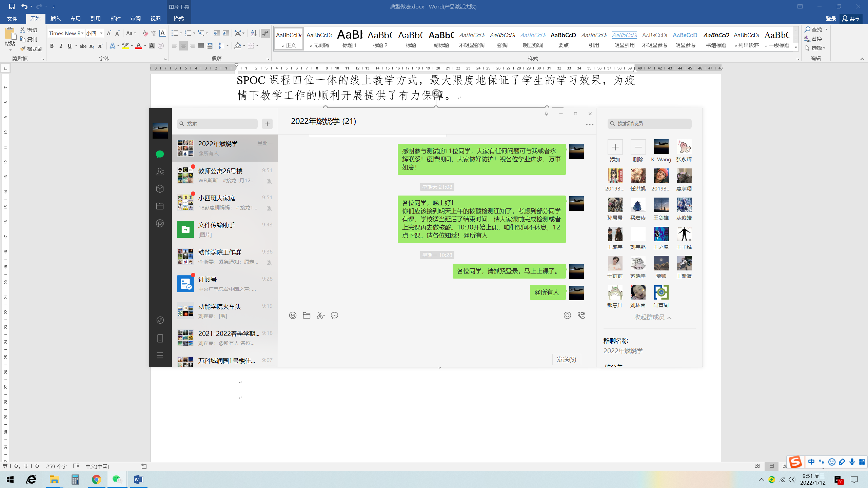Viewport: 868px width, 488px height.
Task: Click the sort ascending icon
Action: point(254,33)
